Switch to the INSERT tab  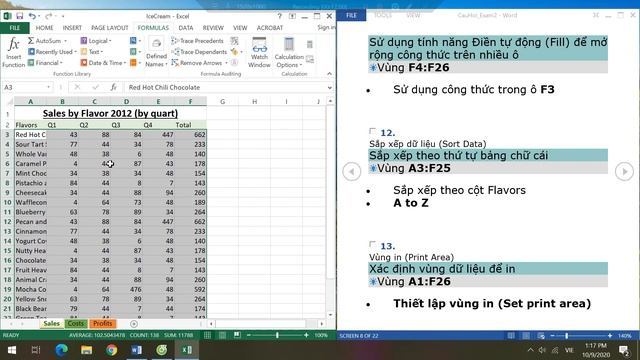(72, 28)
